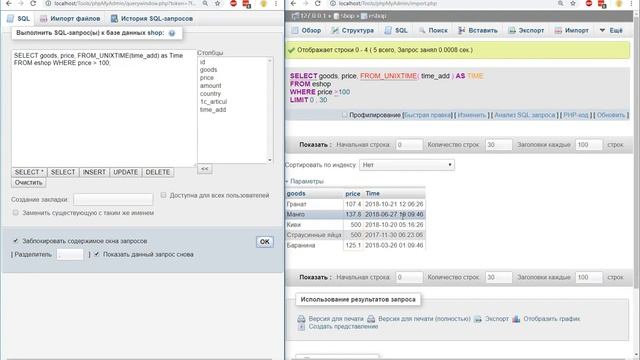Reload page in right browser window
Screen dimensions: 640x360
[318, 3]
